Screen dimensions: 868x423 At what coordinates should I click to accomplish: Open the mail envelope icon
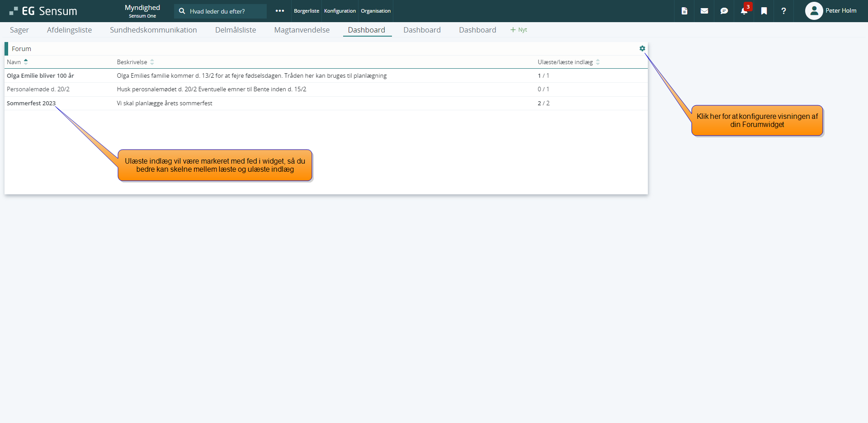tap(704, 11)
